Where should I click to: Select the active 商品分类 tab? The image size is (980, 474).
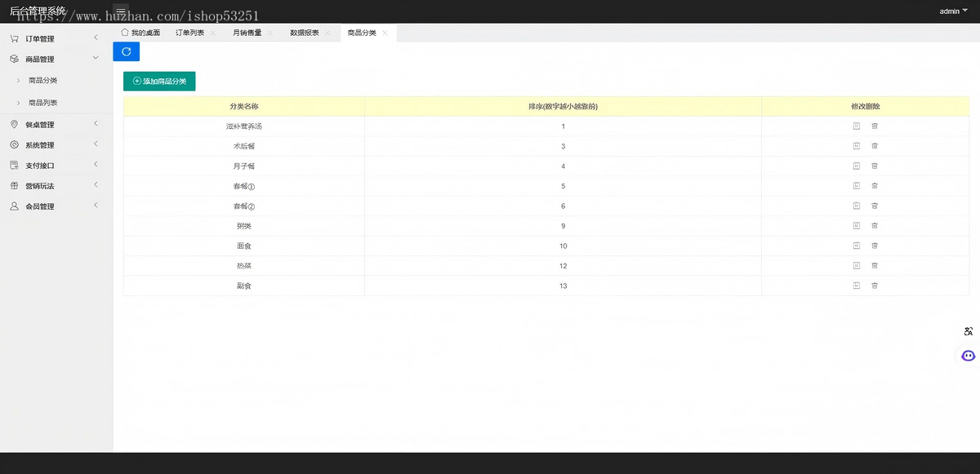coord(362,33)
